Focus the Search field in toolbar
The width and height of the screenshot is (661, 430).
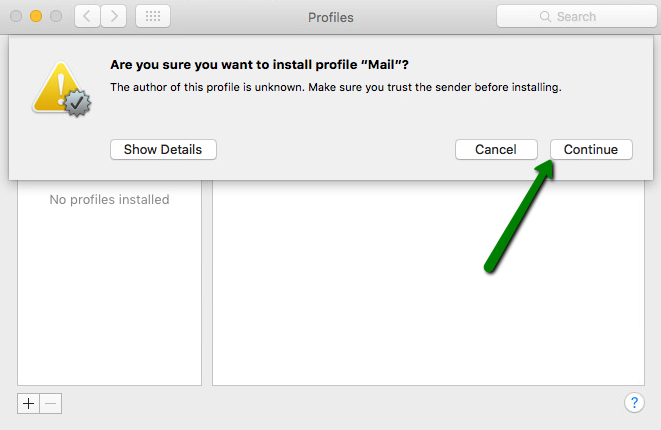coord(577,16)
